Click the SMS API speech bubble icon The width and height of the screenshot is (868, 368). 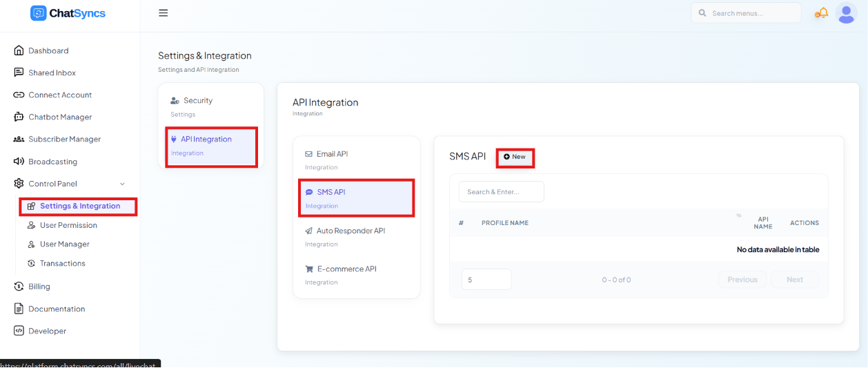point(309,192)
